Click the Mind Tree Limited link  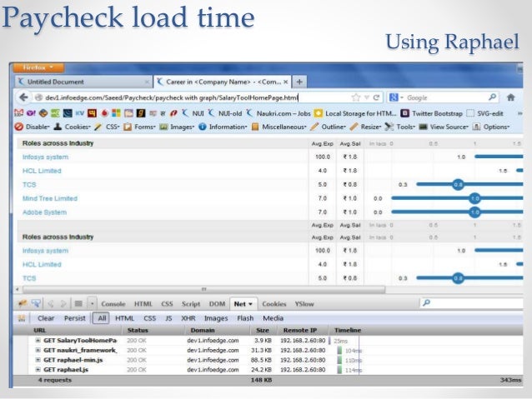(50, 198)
